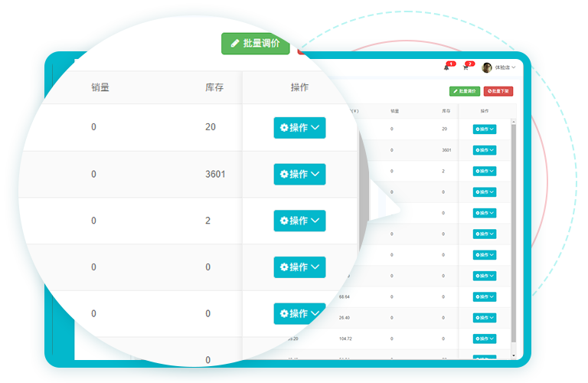Click the gear icon in the magnified stock 20 row
Screen dimensions: 588x383
tap(284, 128)
